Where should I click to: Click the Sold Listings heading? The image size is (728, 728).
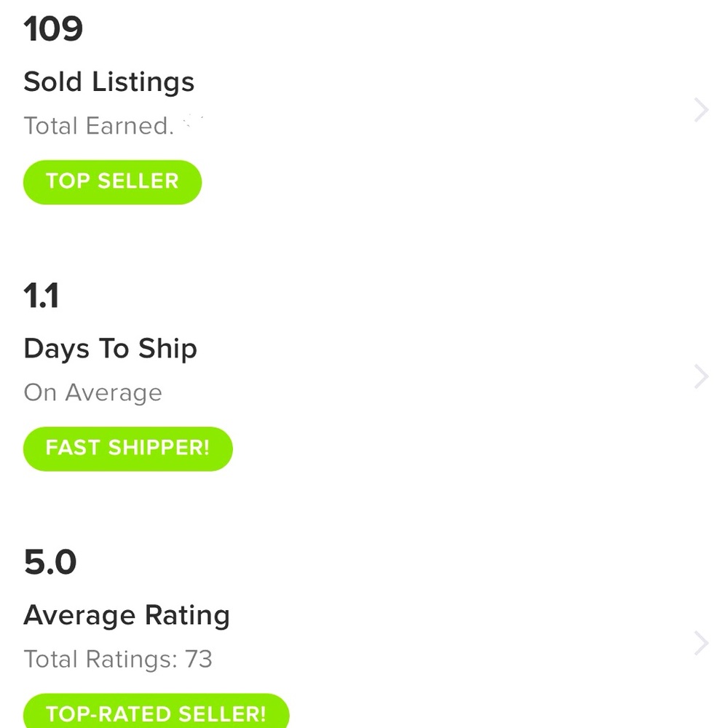pos(109,82)
